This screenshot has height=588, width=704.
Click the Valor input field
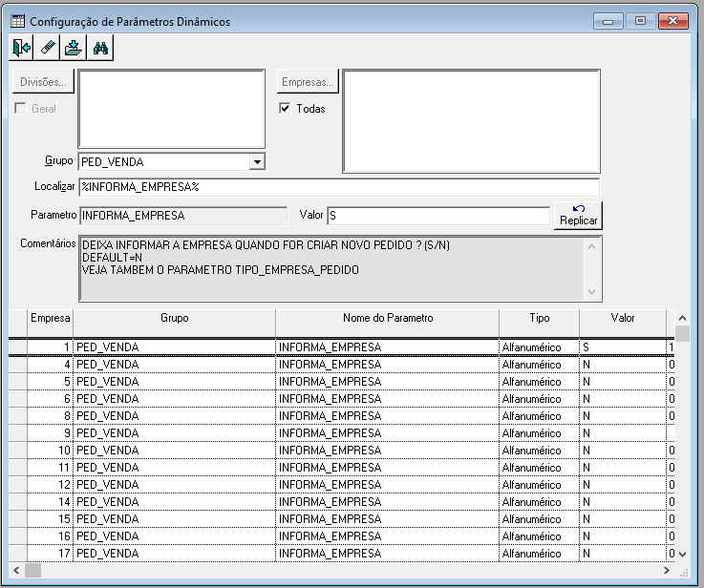coord(438,216)
